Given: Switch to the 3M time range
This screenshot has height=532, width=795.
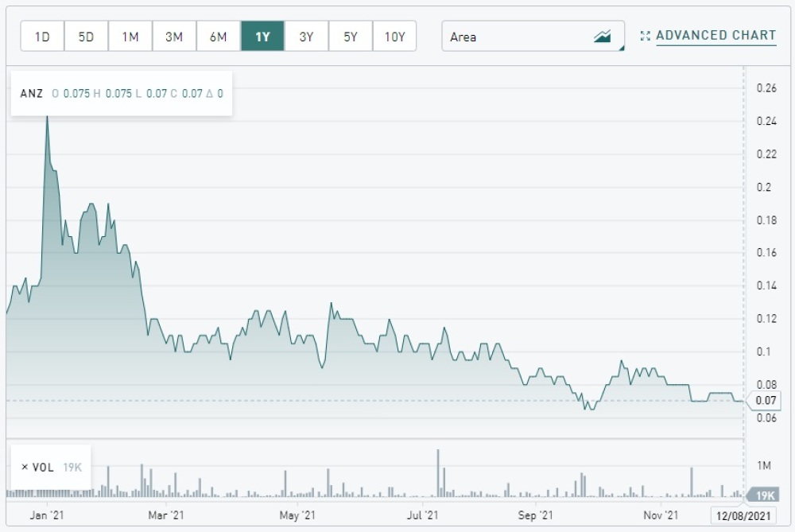Looking at the screenshot, I should point(174,36).
